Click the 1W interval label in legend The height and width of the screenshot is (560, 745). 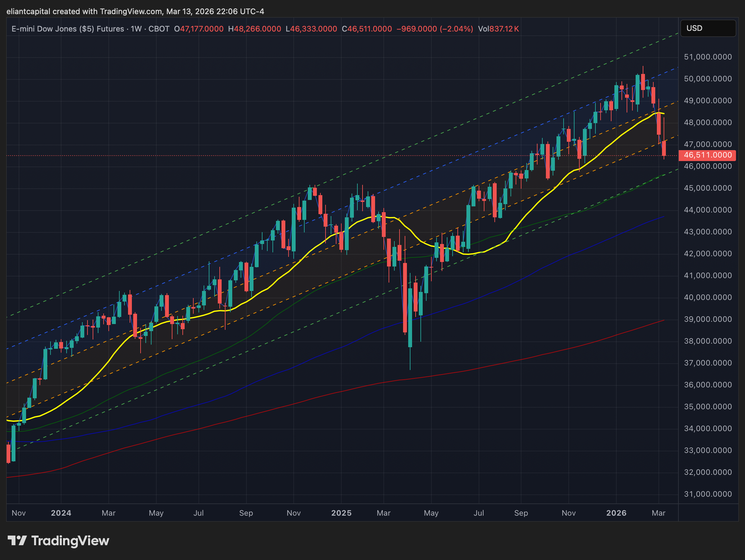click(x=136, y=29)
